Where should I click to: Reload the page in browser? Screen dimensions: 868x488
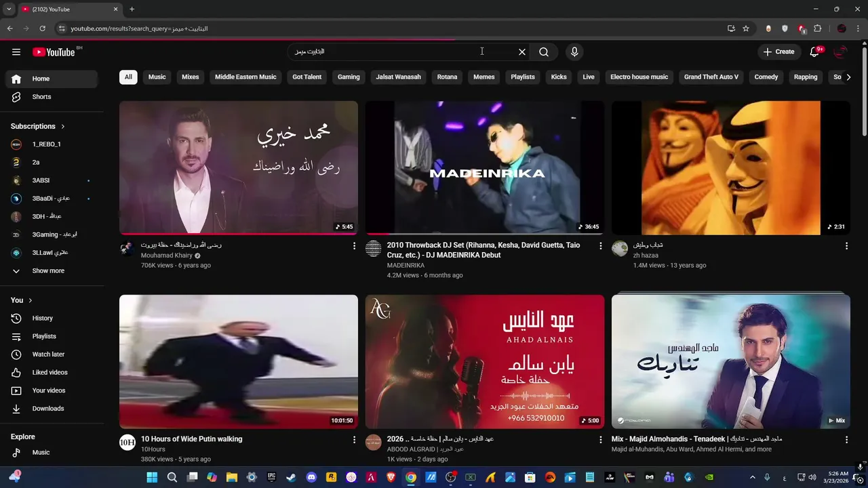42,28
